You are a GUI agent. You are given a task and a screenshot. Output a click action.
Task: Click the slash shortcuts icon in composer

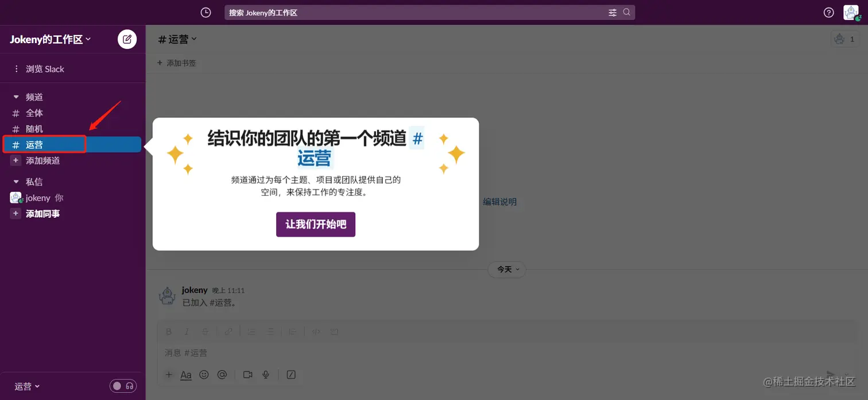coord(291,375)
